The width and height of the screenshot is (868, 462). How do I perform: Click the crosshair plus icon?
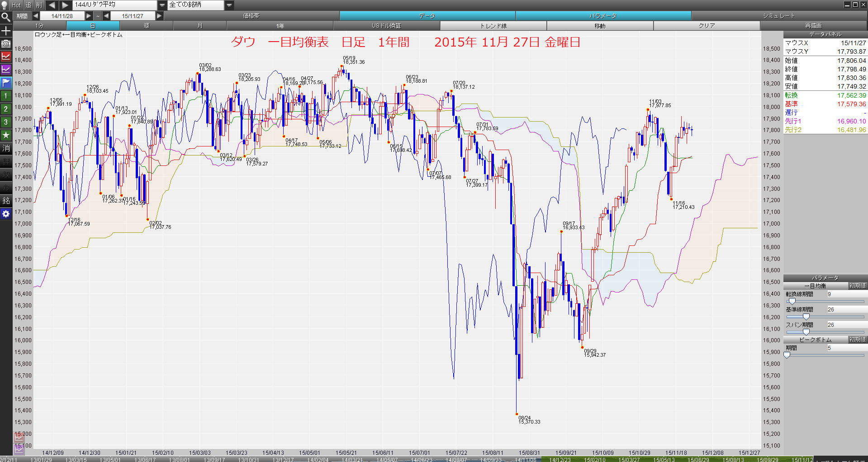point(6,31)
